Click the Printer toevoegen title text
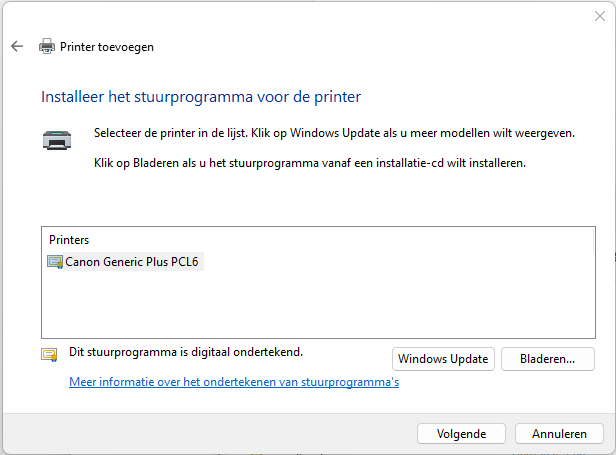 pyautogui.click(x=107, y=46)
